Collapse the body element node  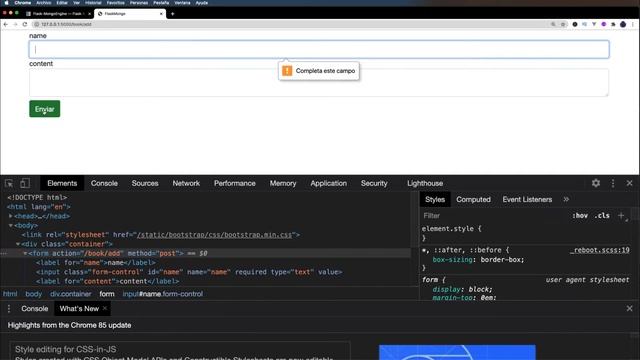(x=11, y=225)
